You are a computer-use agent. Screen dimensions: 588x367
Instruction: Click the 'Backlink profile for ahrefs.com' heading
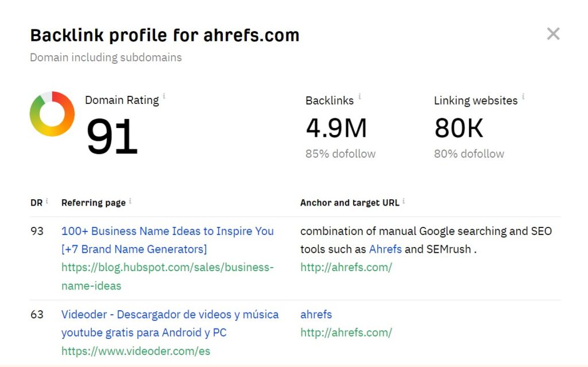coord(165,35)
